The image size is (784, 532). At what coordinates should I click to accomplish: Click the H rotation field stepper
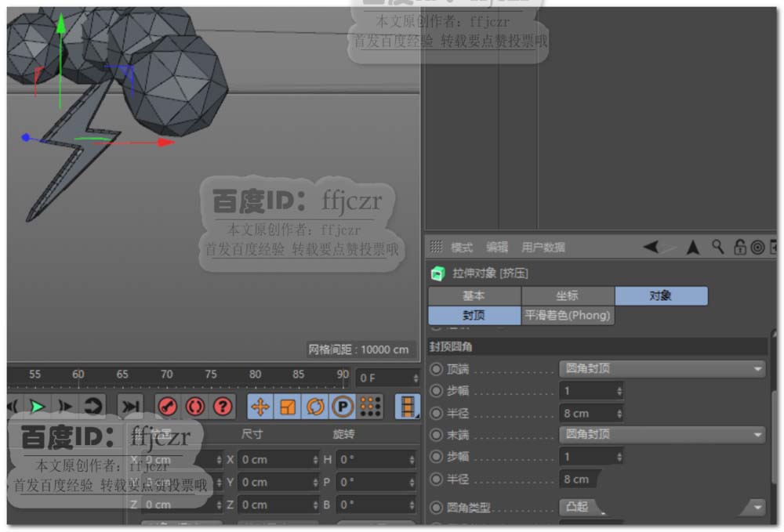point(412,460)
